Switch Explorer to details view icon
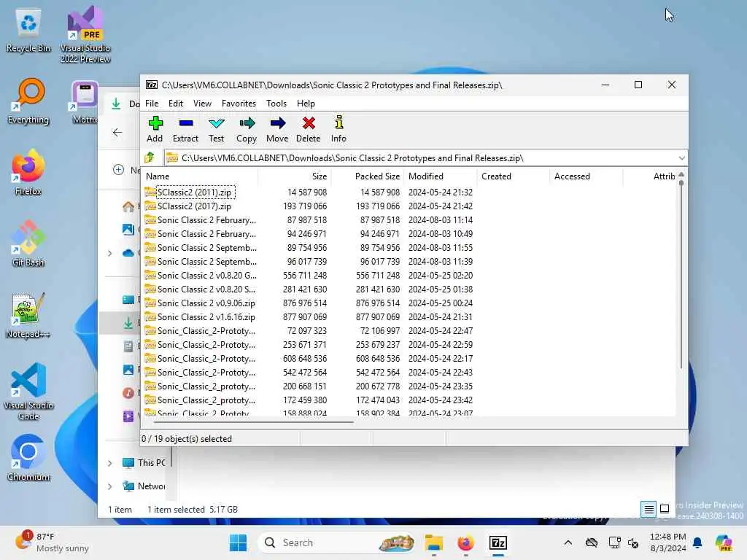Screen dimensions: 747x560 [x=649, y=510]
